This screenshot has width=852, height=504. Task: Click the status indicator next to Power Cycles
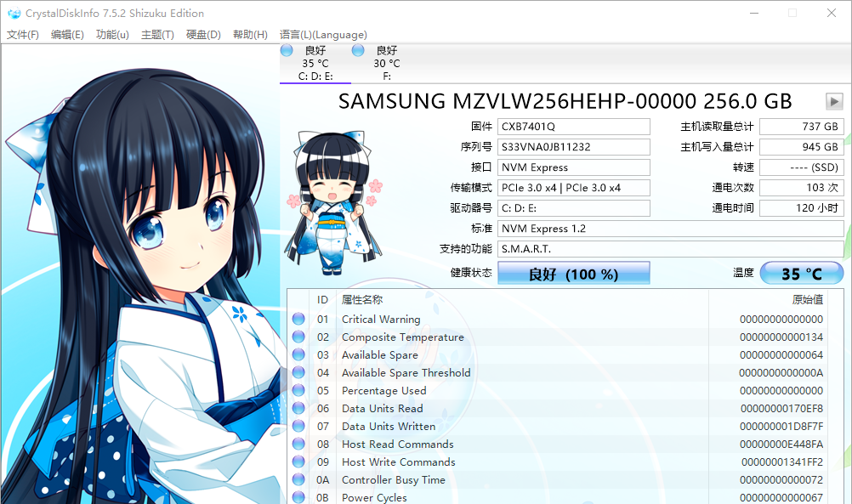pos(298,497)
